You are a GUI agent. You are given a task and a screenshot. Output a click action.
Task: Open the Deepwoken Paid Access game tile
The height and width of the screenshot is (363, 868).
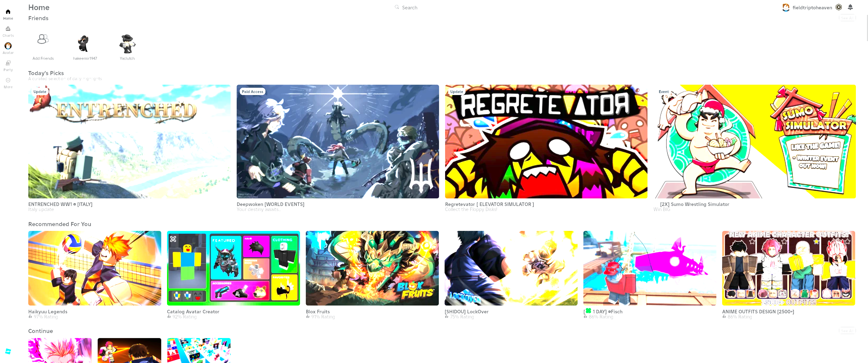pyautogui.click(x=338, y=141)
